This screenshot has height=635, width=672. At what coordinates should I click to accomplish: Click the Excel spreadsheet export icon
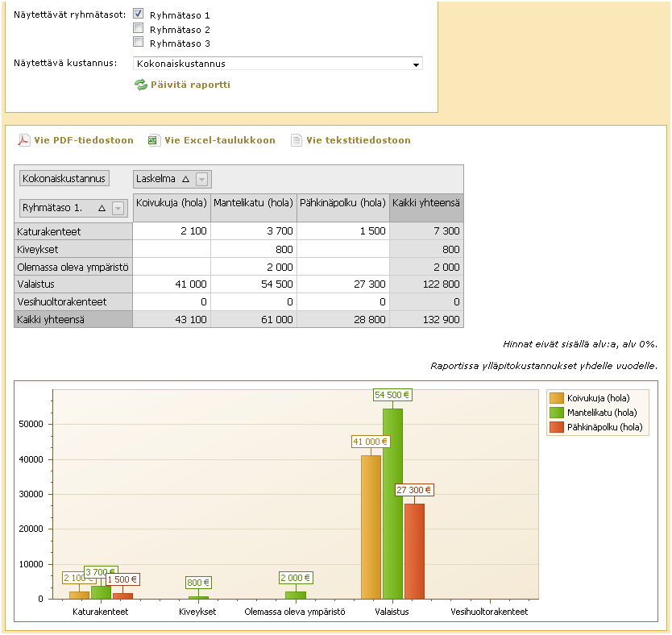pyautogui.click(x=154, y=140)
